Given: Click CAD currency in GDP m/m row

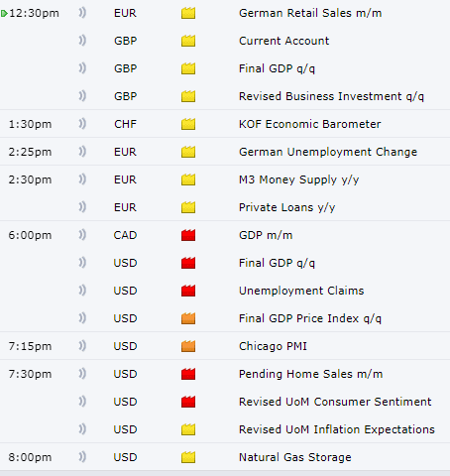Looking at the screenshot, I should 125,235.
